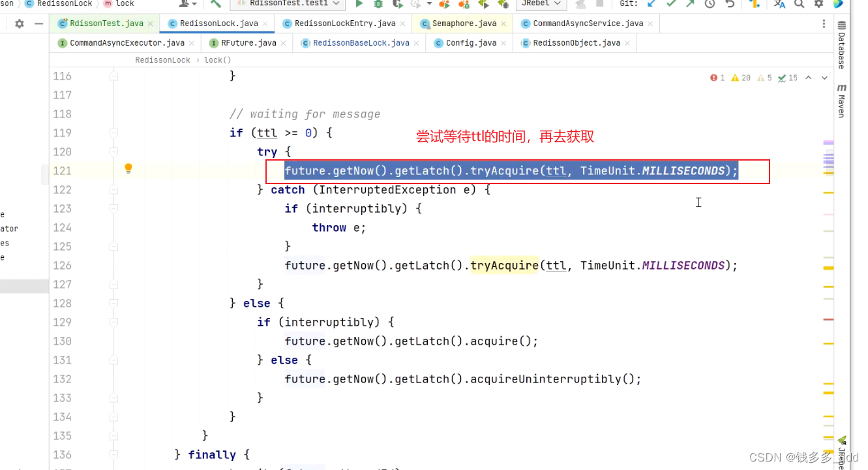Viewport: 868px width, 470px height.
Task: Switch to CommandAsyncService.java tab
Action: (x=587, y=23)
